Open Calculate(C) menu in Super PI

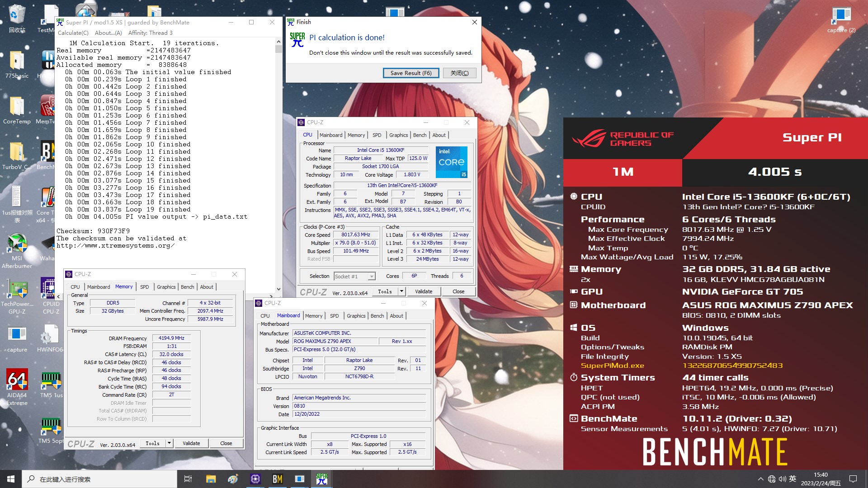pos(73,33)
